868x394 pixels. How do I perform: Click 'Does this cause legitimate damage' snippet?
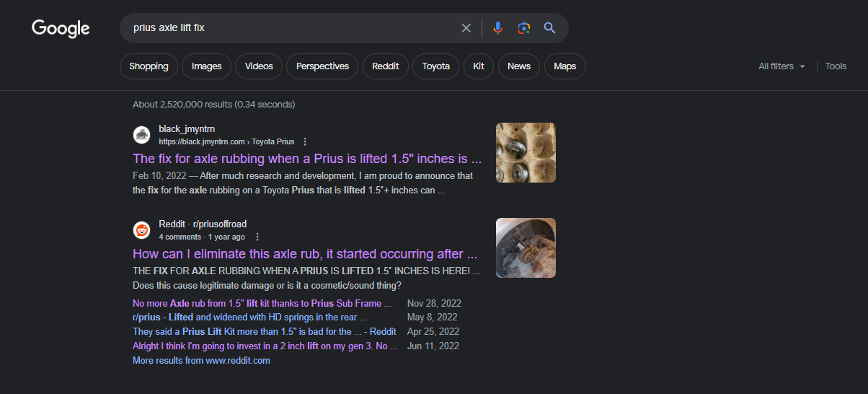(267, 285)
